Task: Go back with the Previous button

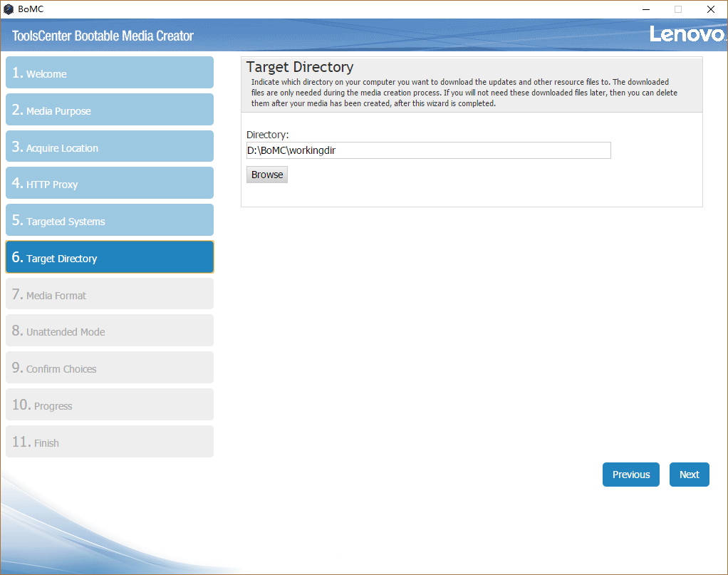Action: 631,475
